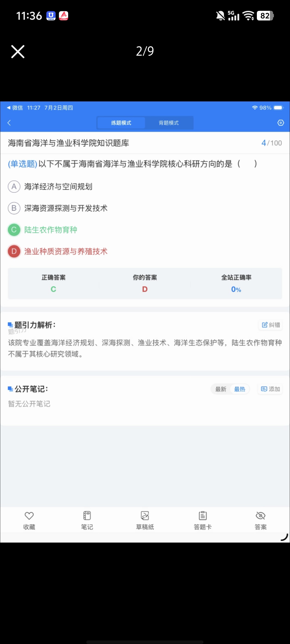
Task: Close the image viewer with X
Action: coord(18,52)
